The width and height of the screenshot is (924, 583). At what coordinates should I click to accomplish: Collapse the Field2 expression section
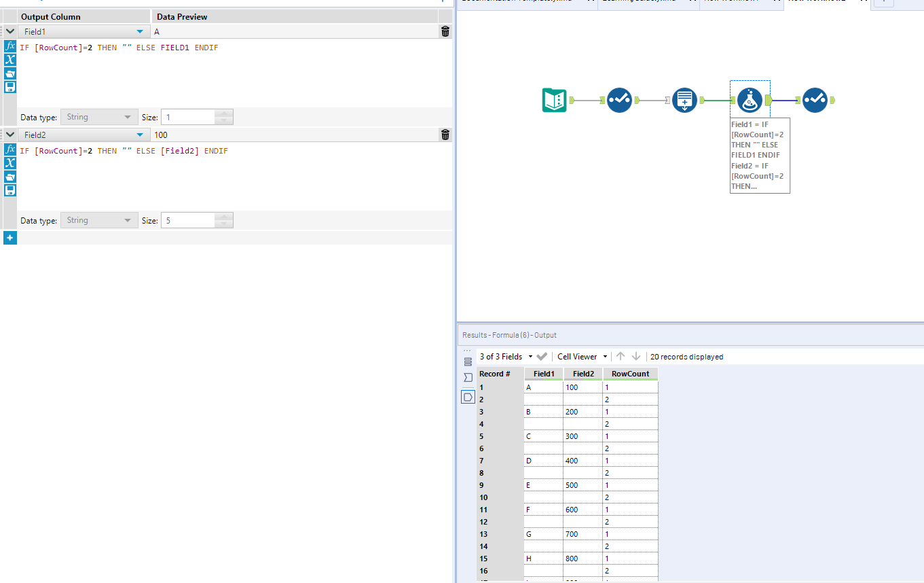pos(10,135)
